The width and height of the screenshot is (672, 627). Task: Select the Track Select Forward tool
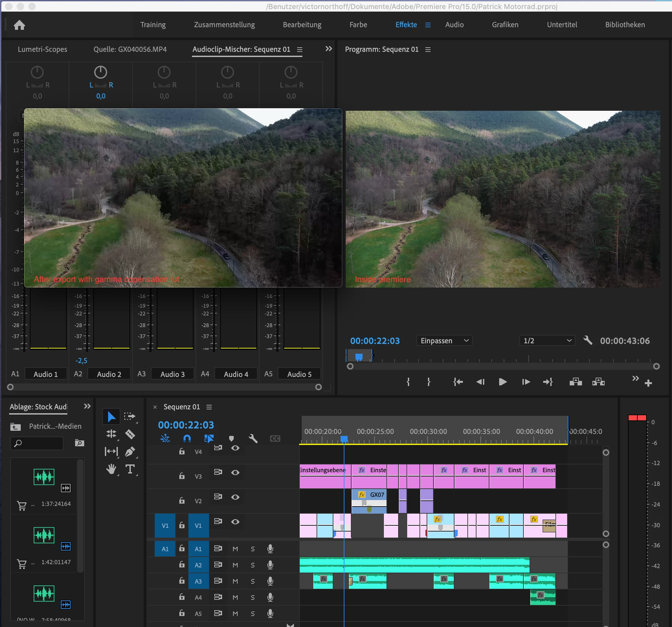pos(129,416)
